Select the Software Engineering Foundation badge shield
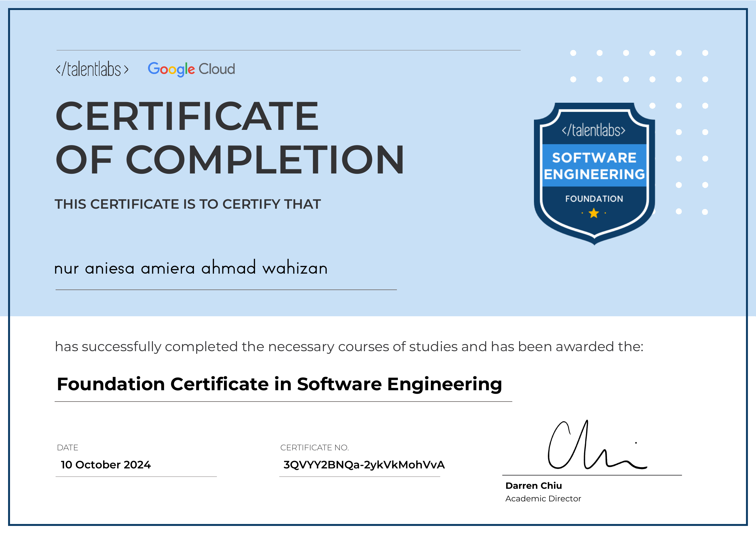 [x=595, y=171]
